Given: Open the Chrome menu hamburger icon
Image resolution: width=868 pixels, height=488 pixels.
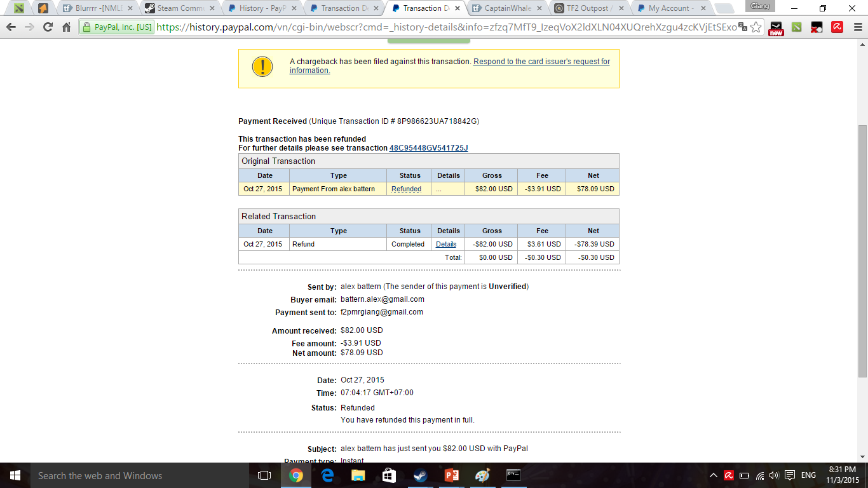Looking at the screenshot, I should pyautogui.click(x=856, y=27).
